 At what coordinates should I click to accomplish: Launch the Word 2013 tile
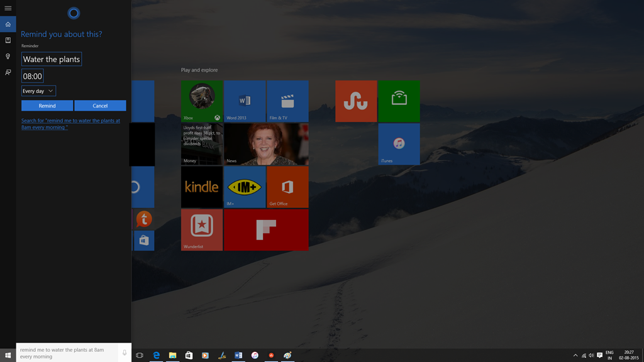[245, 101]
